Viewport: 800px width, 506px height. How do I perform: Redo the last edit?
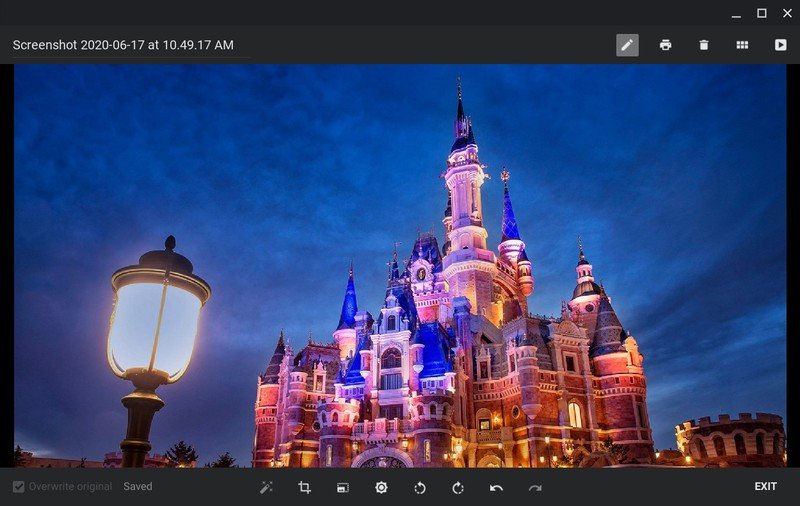pyautogui.click(x=535, y=488)
